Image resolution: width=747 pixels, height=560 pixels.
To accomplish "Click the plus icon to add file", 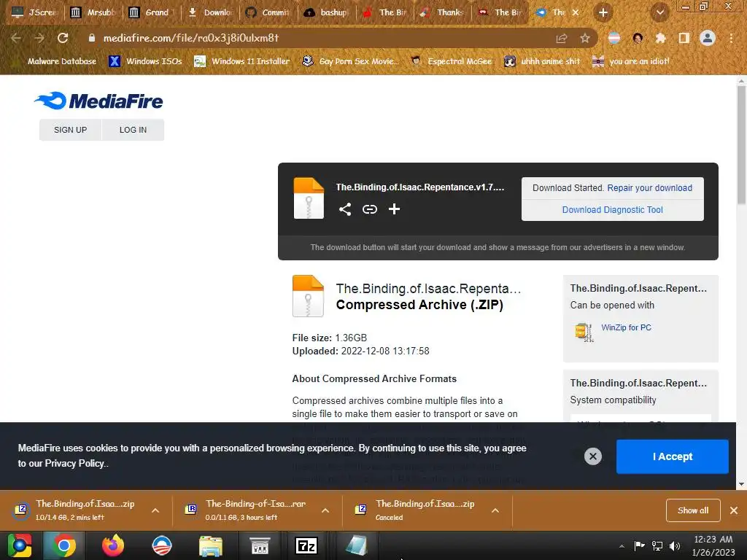I will point(394,209).
